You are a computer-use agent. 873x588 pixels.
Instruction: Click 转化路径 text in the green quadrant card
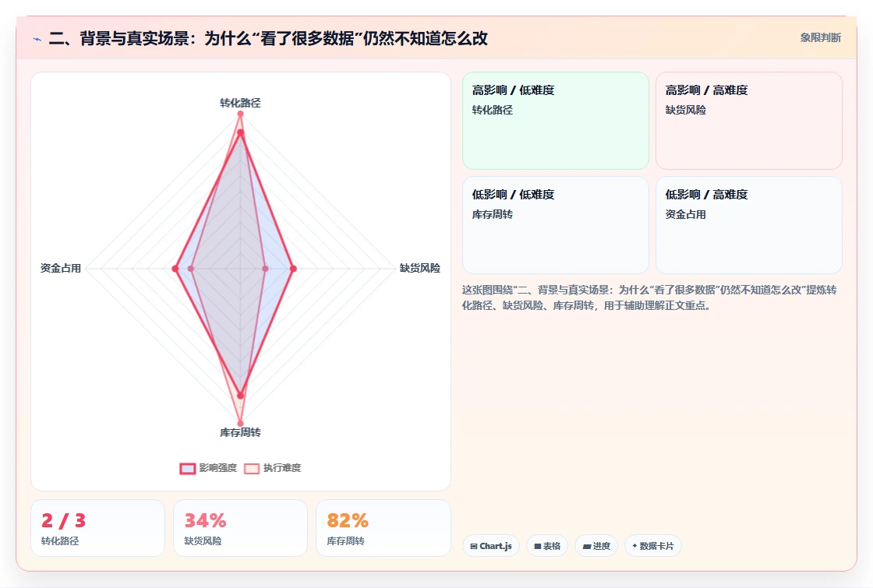(492, 110)
